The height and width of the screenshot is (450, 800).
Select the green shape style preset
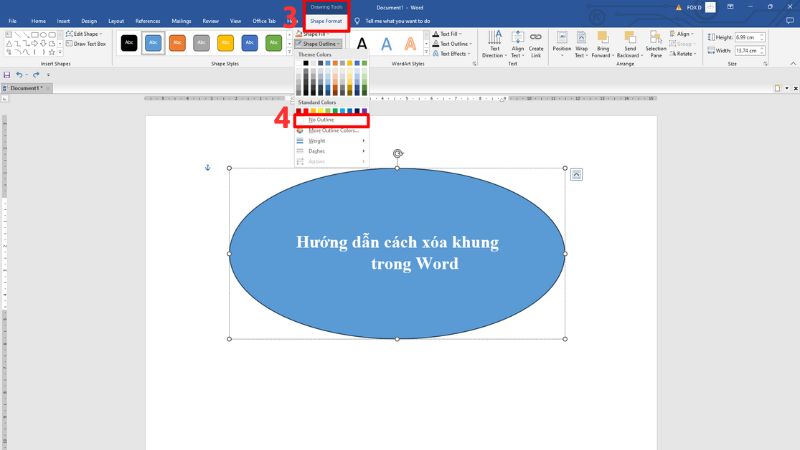[x=275, y=42]
